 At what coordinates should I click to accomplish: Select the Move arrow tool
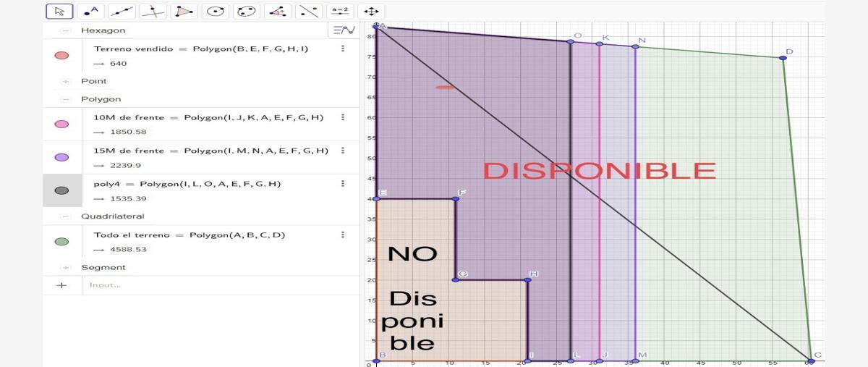point(59,11)
